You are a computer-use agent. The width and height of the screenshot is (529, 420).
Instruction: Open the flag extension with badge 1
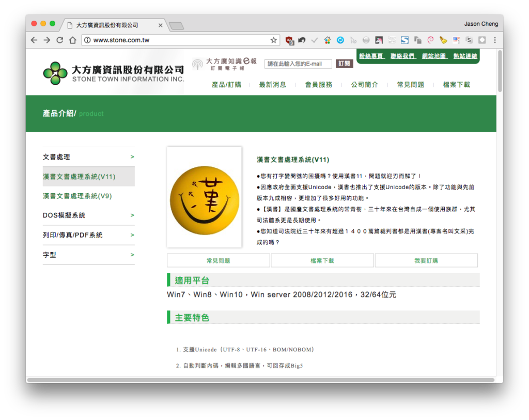pos(456,40)
